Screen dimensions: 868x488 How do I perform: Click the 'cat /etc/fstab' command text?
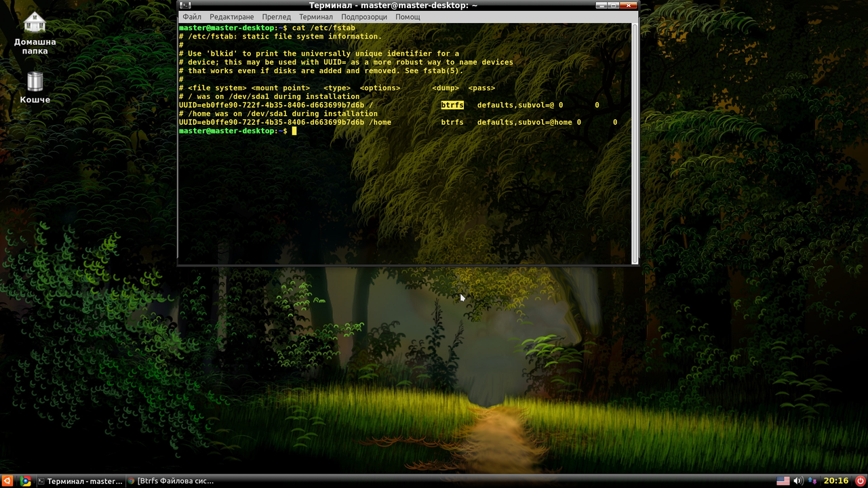[x=323, y=28]
